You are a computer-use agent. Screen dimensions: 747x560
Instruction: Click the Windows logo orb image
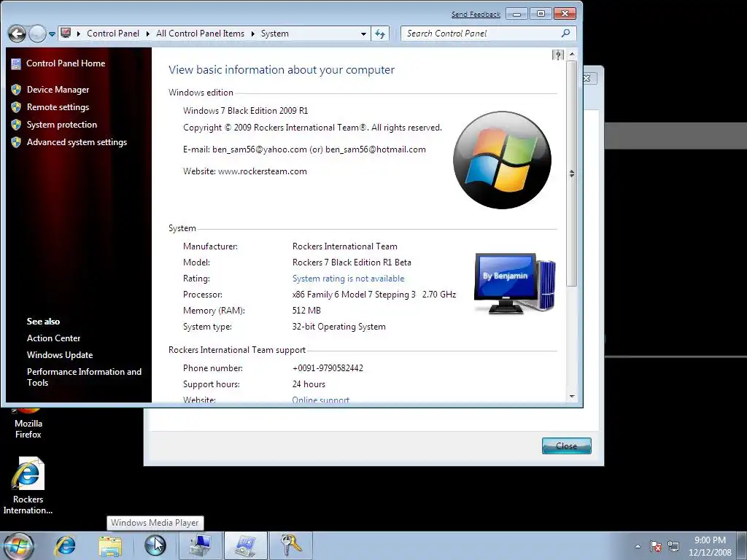coord(502,160)
